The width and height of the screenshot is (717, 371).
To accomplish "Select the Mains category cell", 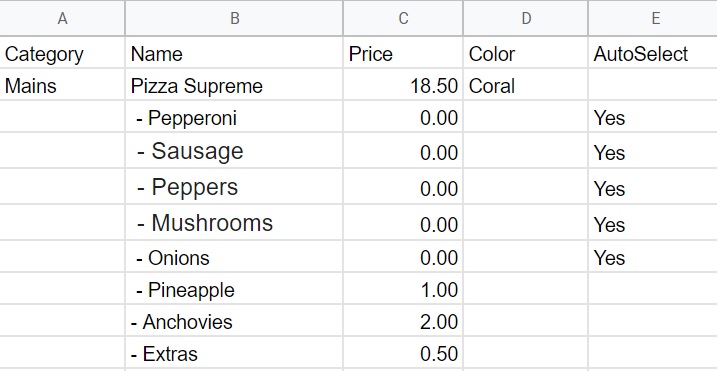I will click(62, 85).
